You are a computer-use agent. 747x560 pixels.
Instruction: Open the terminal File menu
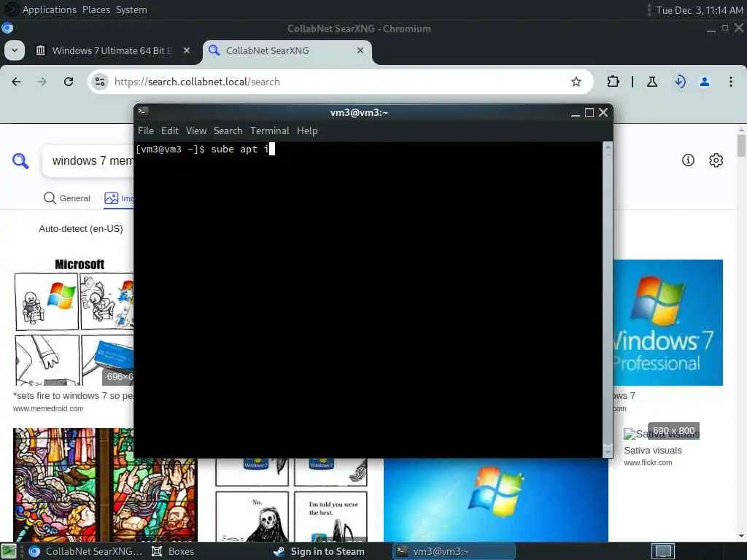coord(146,131)
